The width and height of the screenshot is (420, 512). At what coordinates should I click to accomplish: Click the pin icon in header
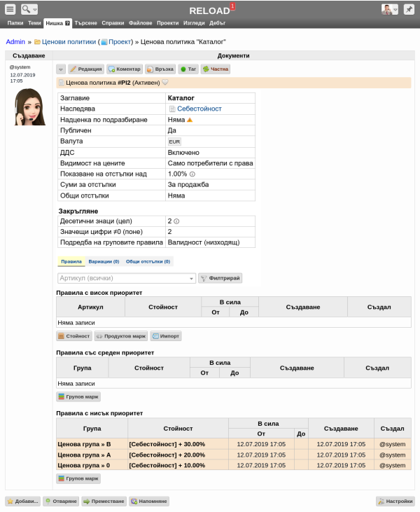pos(409,9)
